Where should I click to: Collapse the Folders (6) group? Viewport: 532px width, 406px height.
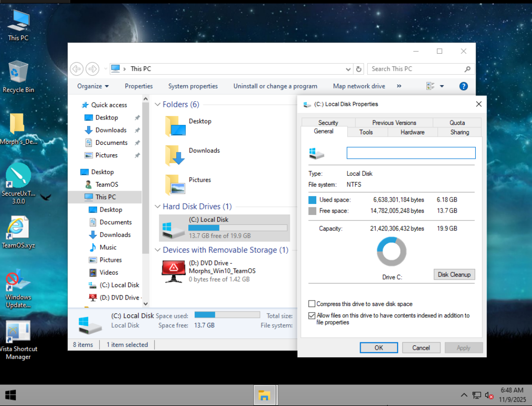[157, 104]
